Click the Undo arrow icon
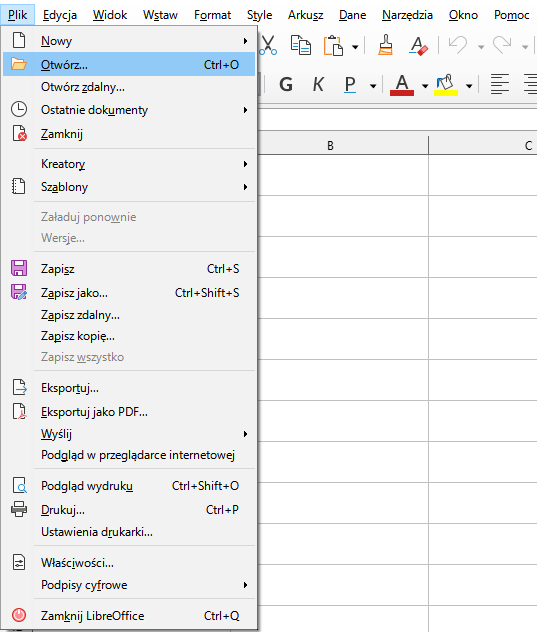The image size is (537, 632). (458, 45)
